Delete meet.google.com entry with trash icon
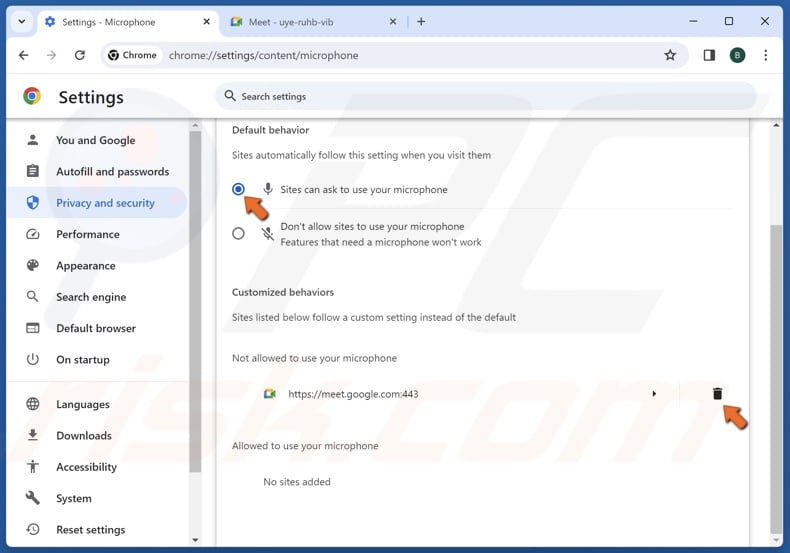The width and height of the screenshot is (790, 553). click(x=717, y=393)
